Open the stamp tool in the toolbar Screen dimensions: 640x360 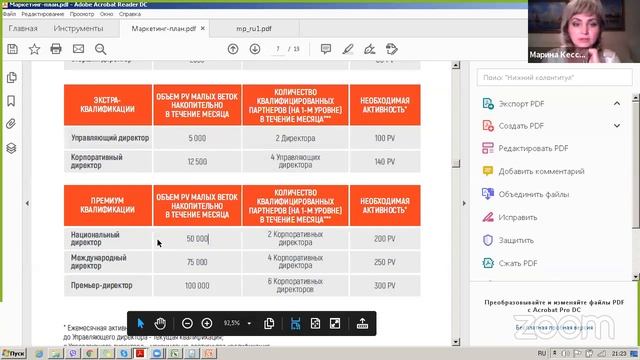(x=392, y=49)
